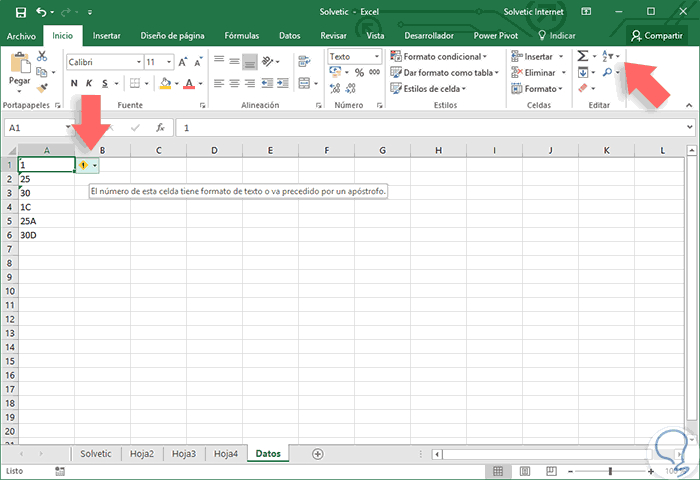Click the text orientation icon
Viewport: 700px width, 480px height.
tap(267, 61)
